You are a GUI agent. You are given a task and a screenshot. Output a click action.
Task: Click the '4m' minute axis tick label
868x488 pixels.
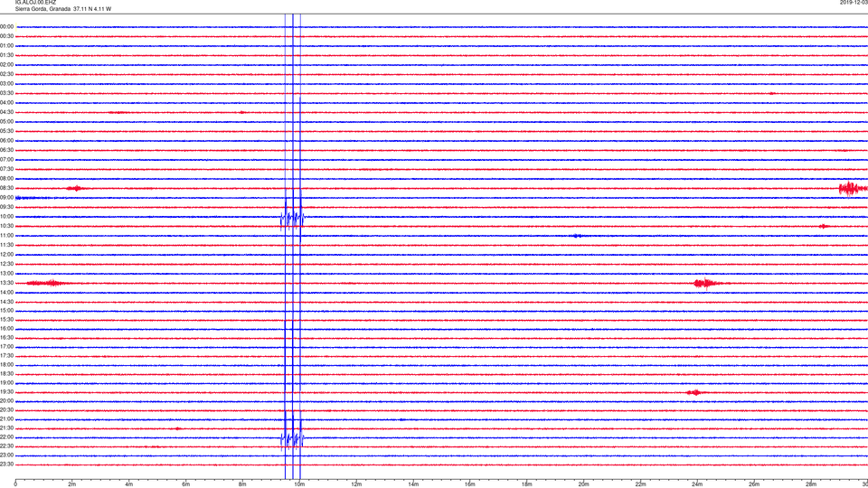129,484
